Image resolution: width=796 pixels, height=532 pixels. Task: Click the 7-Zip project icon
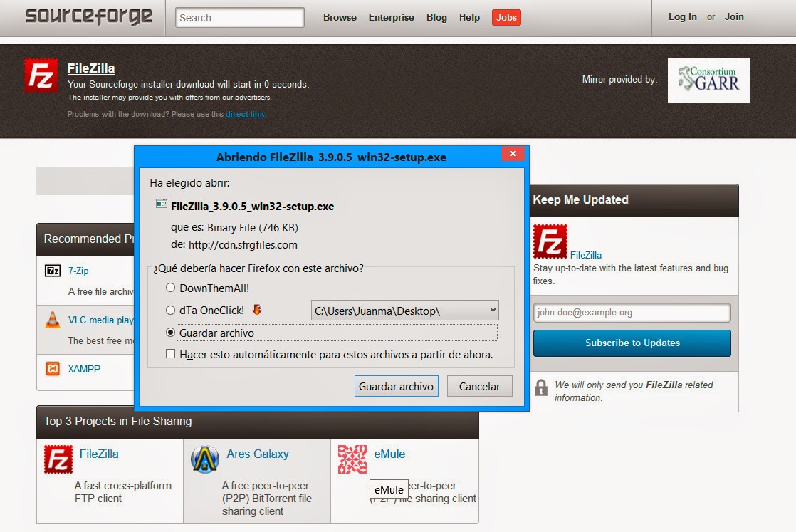click(53, 271)
